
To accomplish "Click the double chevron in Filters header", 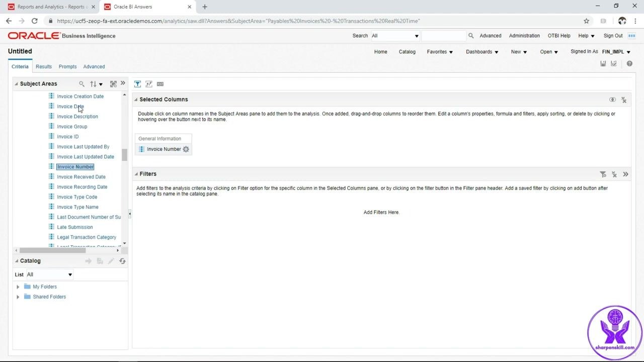I will coord(626,174).
